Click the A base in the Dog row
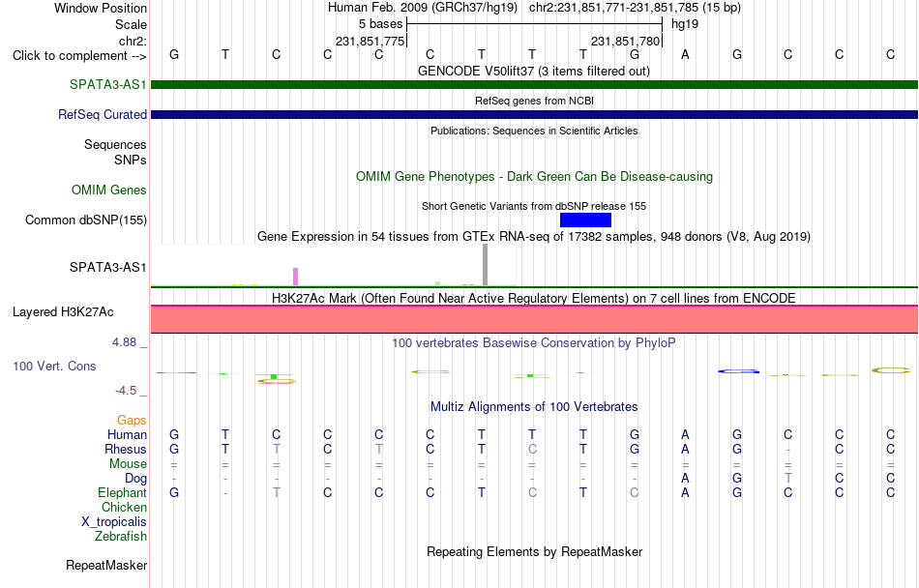 pyautogui.click(x=685, y=478)
